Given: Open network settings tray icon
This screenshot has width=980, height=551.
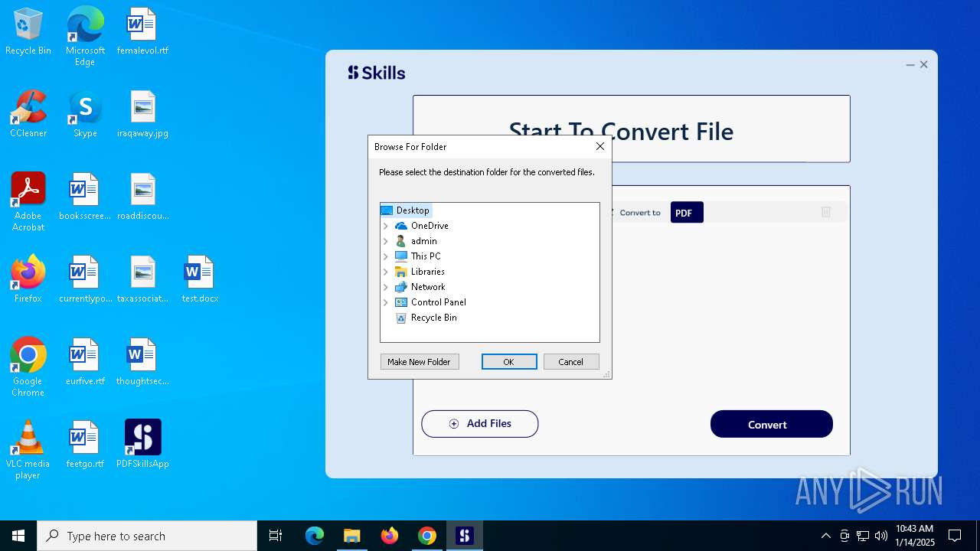Looking at the screenshot, I should coord(863,536).
